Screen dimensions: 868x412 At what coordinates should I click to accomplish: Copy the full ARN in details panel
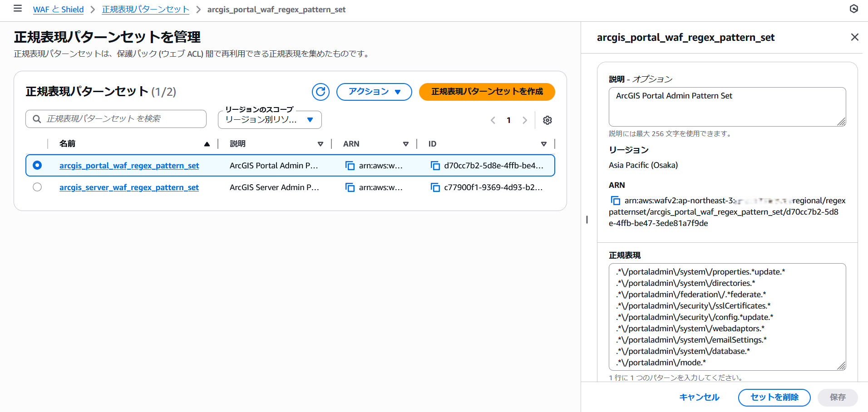click(x=616, y=201)
